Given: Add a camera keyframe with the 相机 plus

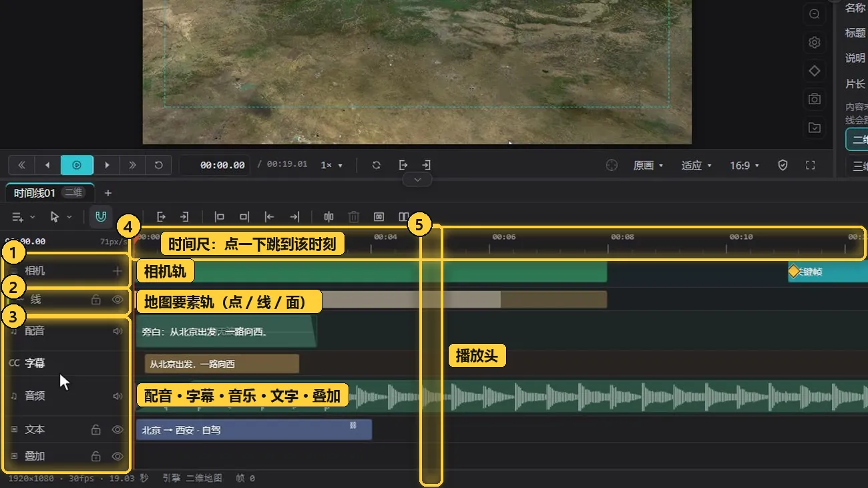Looking at the screenshot, I should 118,271.
